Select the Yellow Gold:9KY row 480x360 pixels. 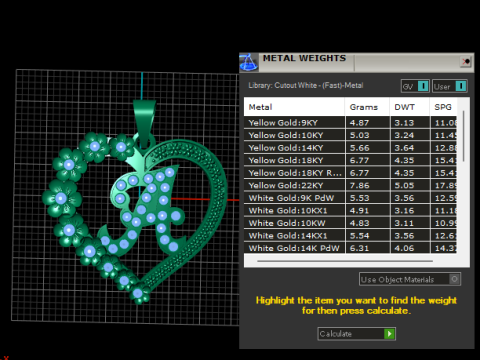coord(350,123)
